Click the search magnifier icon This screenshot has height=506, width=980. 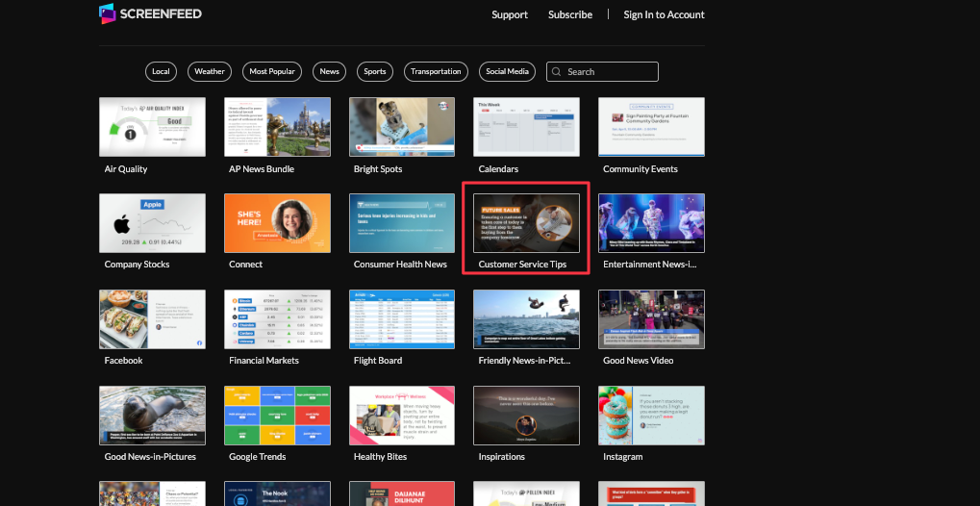pos(557,72)
